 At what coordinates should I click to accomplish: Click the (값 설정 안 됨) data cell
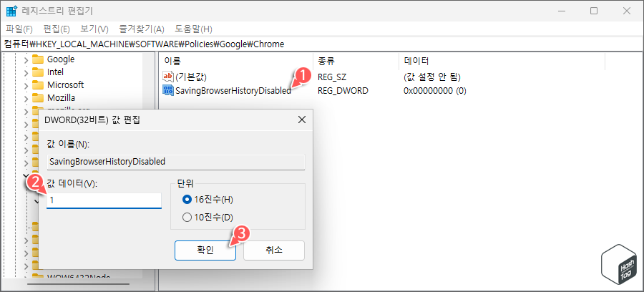[x=432, y=77]
